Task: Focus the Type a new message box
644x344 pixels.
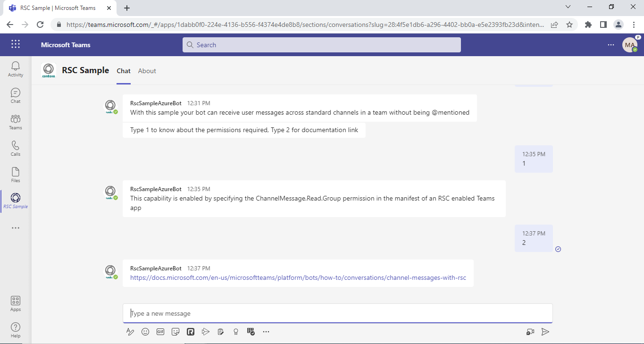Action: click(x=338, y=313)
